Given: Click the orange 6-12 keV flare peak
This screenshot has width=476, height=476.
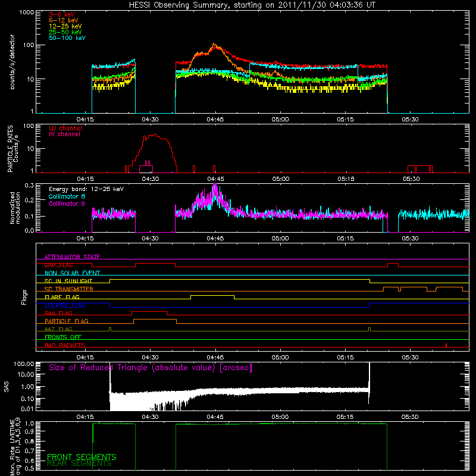Looking at the screenshot, I should (x=214, y=45).
